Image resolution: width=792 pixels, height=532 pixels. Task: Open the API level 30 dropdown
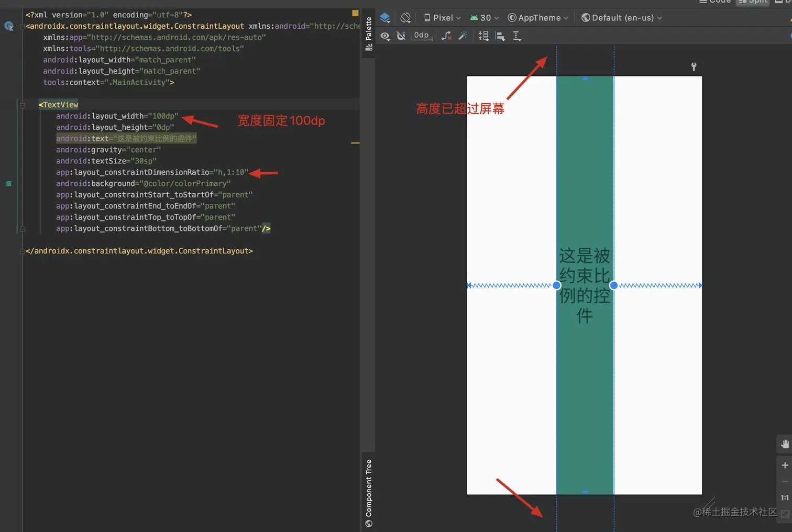485,18
